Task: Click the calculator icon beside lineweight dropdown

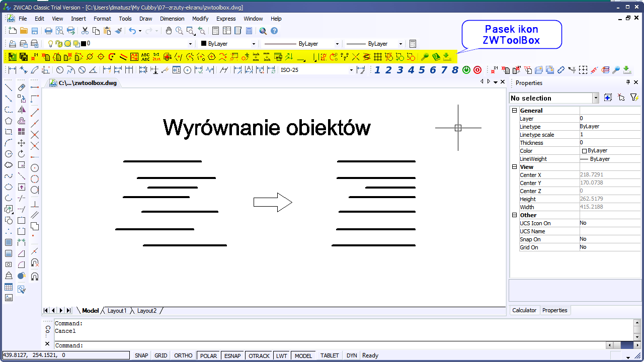Action: tap(413, 44)
